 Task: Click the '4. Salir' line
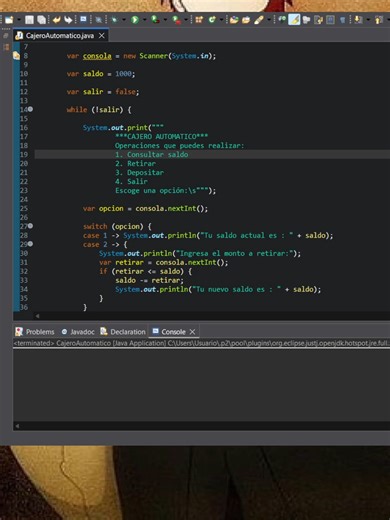click(x=131, y=181)
